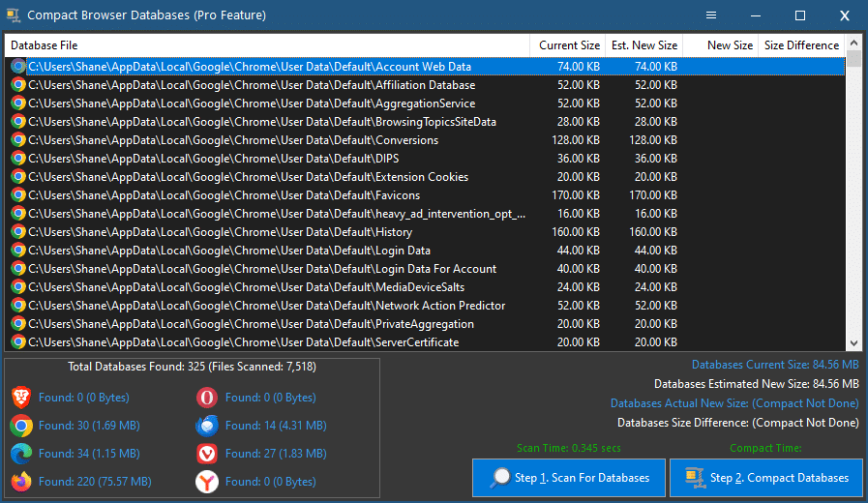Click Chrome icon on Network Action Predictor row
The height and width of the screenshot is (503, 868).
point(18,306)
